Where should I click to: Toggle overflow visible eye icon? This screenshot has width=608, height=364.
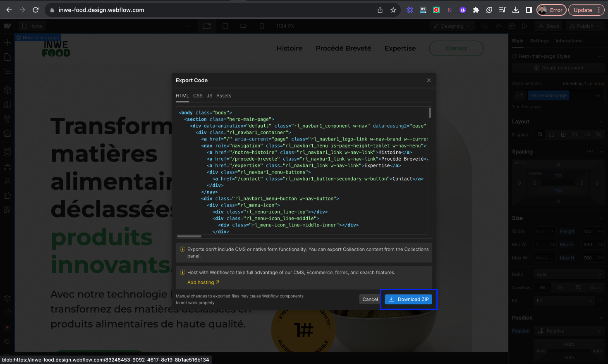click(x=543, y=288)
